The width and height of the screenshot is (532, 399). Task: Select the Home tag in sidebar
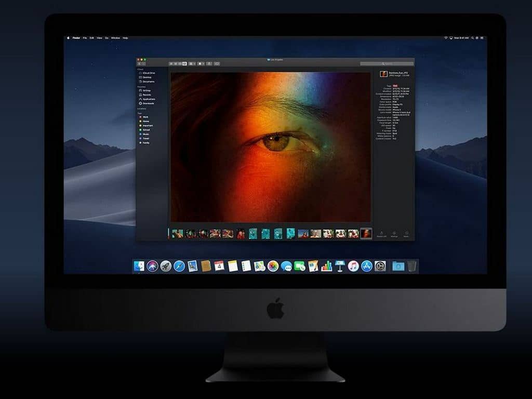144,121
